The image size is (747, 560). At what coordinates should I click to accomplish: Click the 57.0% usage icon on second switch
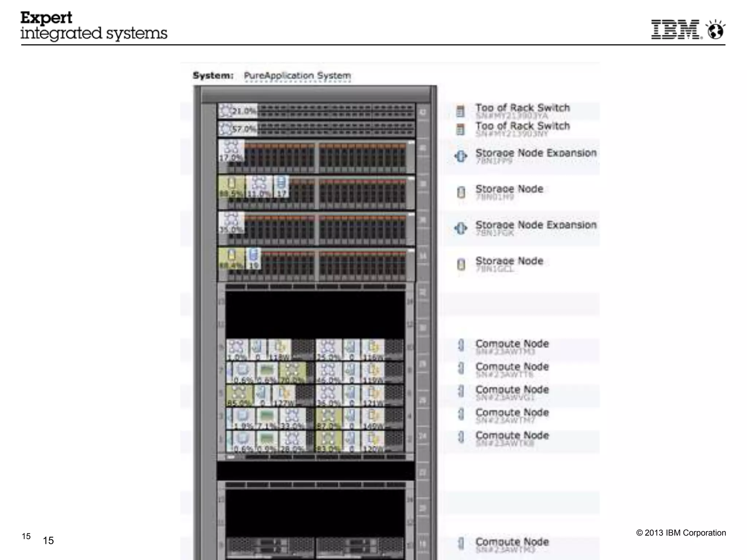237,129
